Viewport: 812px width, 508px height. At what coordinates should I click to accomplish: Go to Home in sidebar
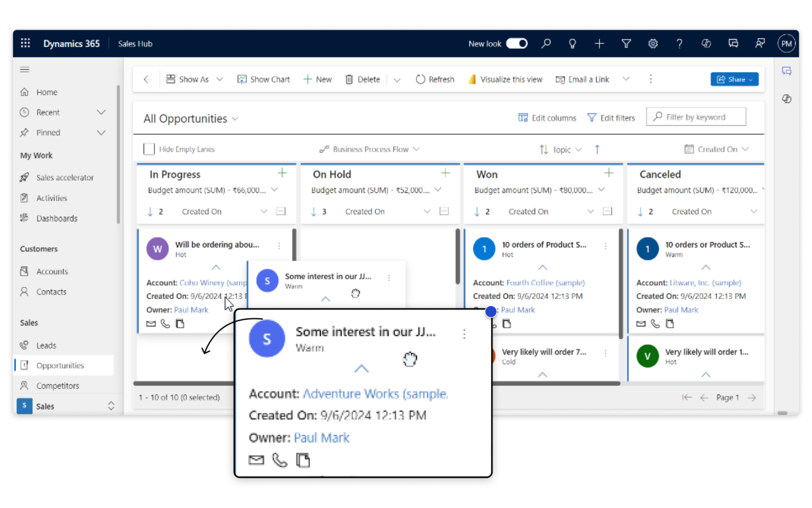pos(47,92)
